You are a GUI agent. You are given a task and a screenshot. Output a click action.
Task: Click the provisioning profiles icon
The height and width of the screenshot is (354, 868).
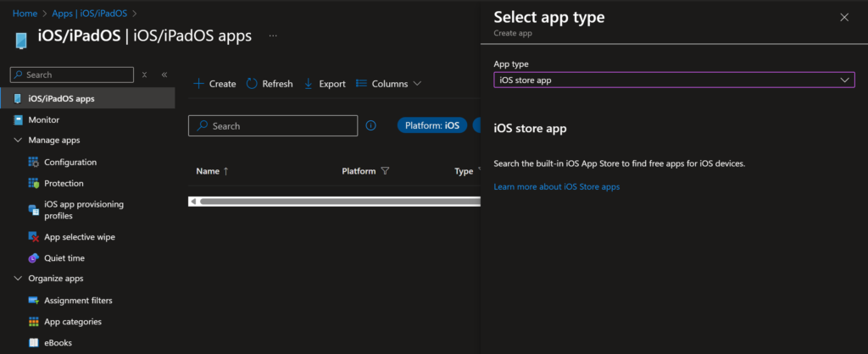pyautogui.click(x=34, y=210)
